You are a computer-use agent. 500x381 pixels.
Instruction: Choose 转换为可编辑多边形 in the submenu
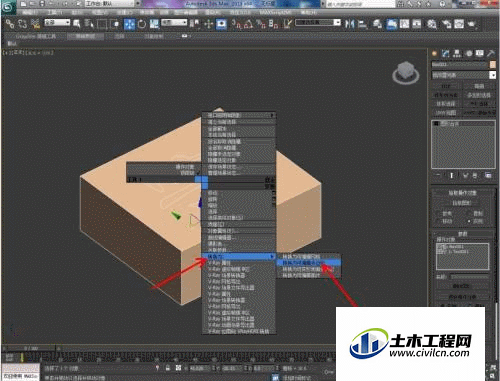pos(309,263)
